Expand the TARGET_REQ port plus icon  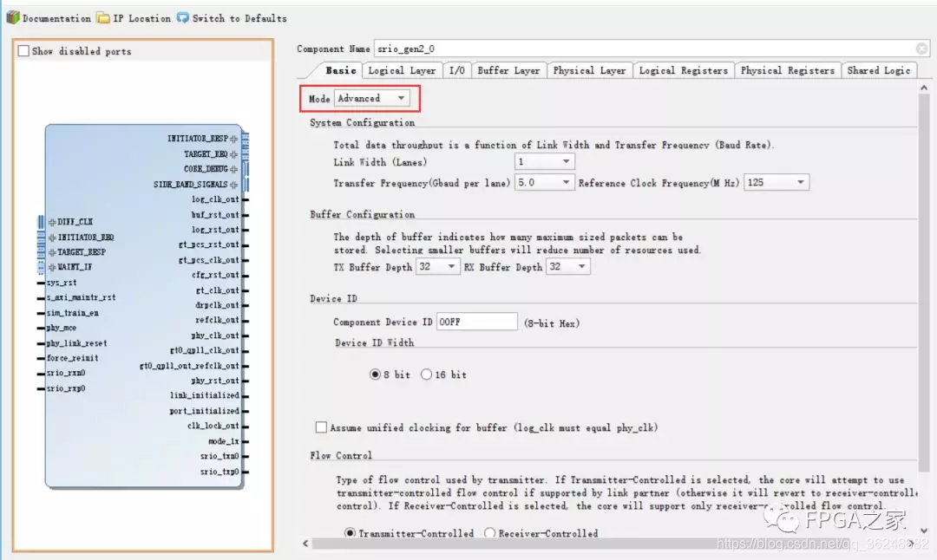(233, 154)
